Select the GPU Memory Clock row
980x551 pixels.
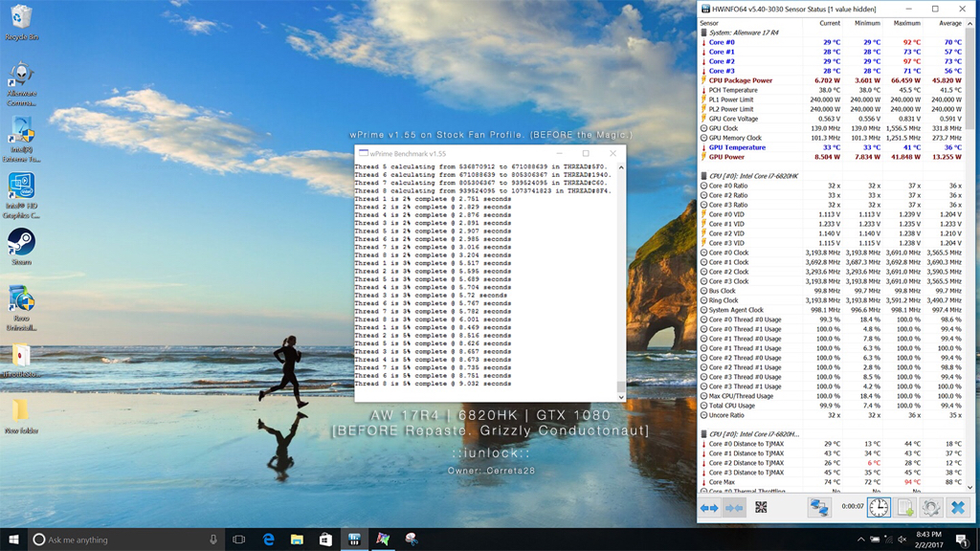coord(832,138)
